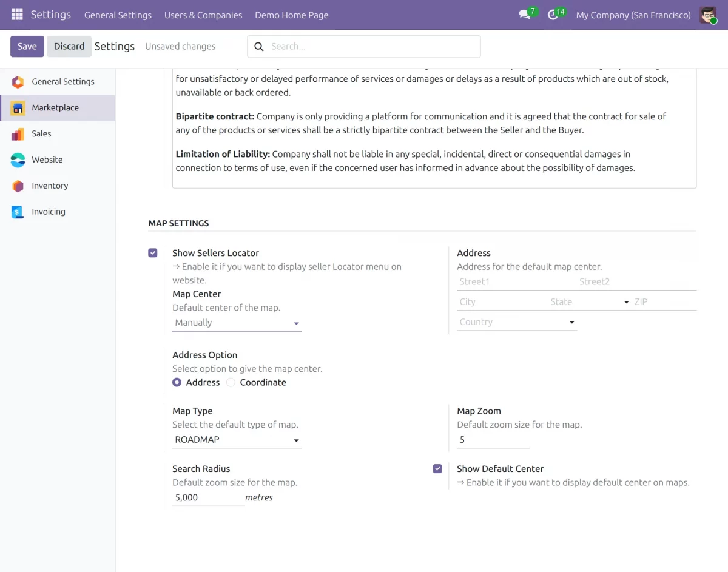Viewport: 728px width, 572px height.
Task: Click the Website globe icon
Action: 18,160
